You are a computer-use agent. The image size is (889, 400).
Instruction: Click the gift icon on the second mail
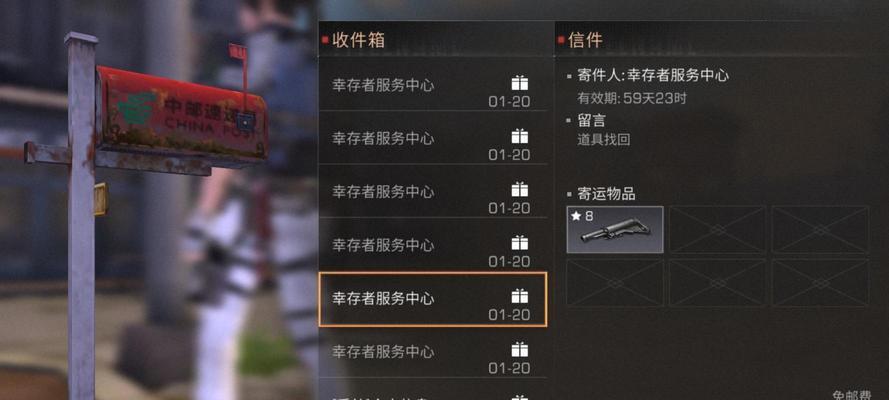pos(519,136)
